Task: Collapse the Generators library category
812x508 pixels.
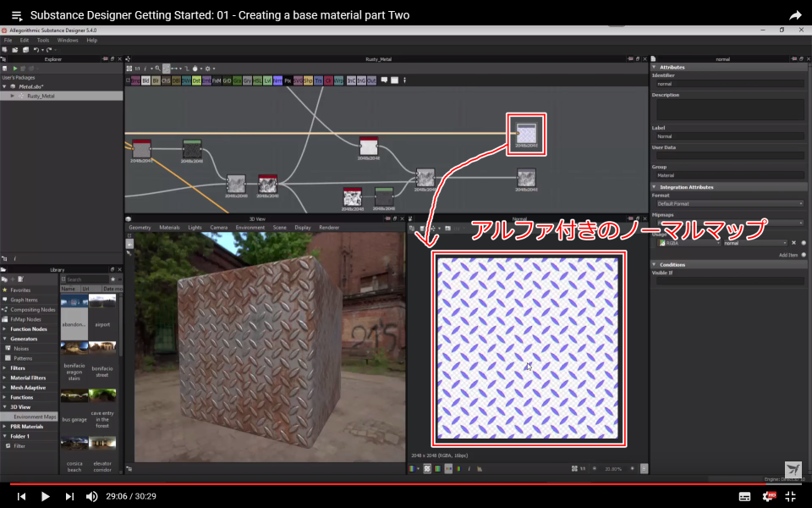Action: [5, 339]
